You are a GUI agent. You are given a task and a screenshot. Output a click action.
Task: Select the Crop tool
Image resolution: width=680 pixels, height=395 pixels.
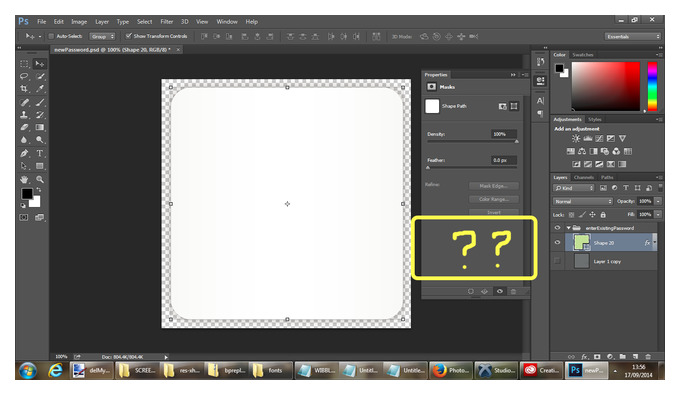point(24,89)
